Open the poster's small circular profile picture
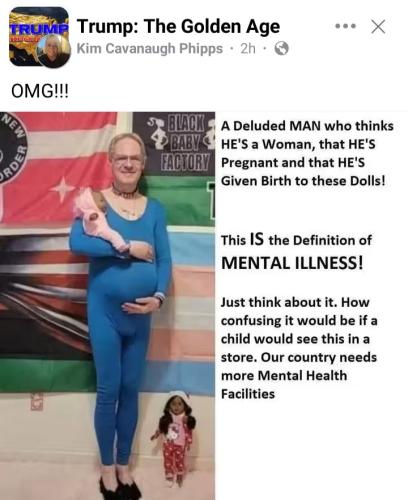The image size is (408, 500). pos(54,51)
